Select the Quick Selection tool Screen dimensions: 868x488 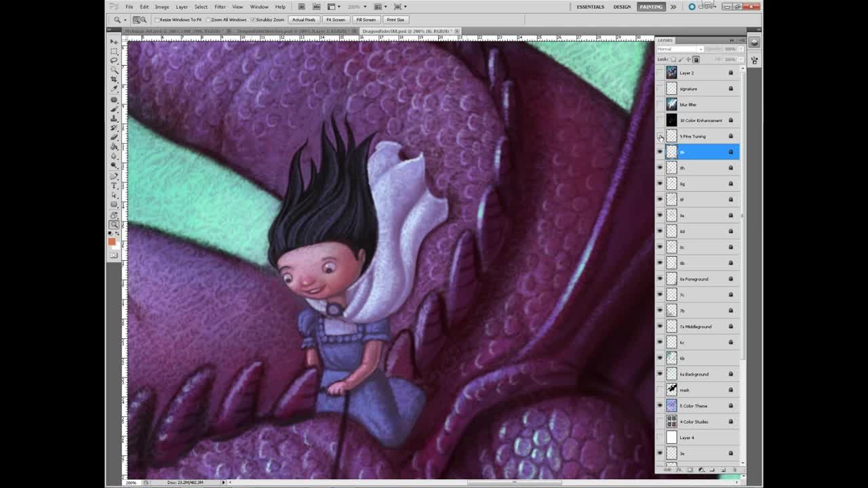point(114,70)
